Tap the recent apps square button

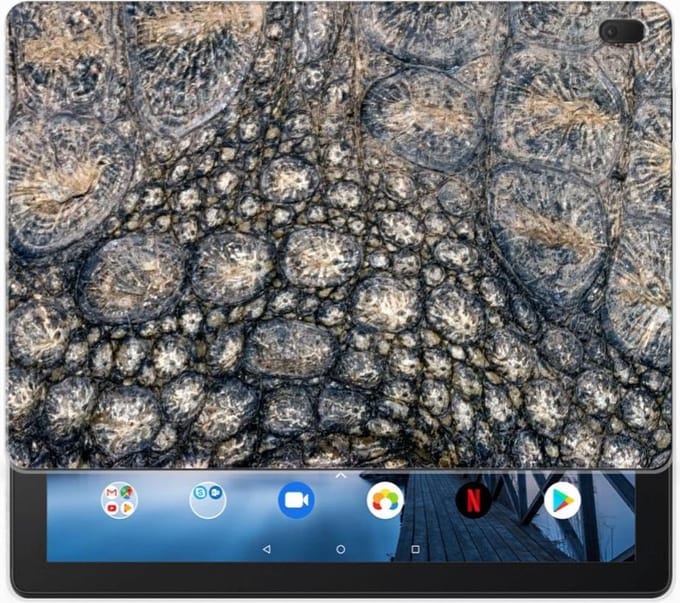415,549
